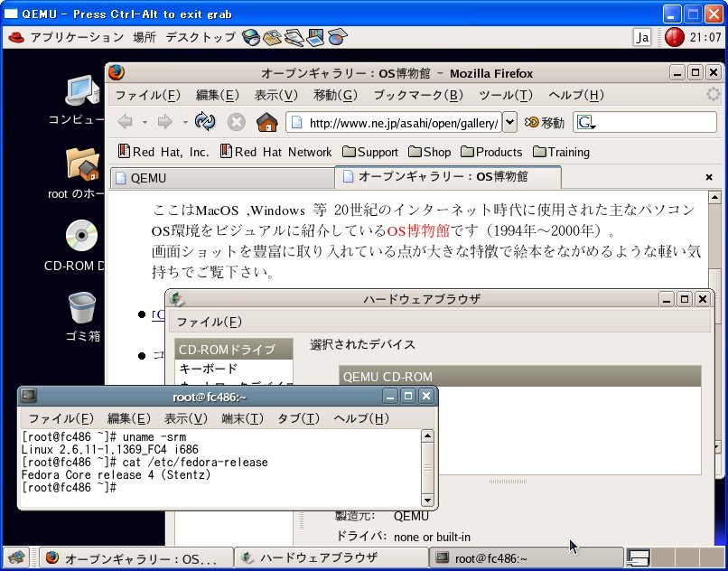Click the 21:07 clock in the top panel
The height and width of the screenshot is (571, 728).
(x=705, y=37)
